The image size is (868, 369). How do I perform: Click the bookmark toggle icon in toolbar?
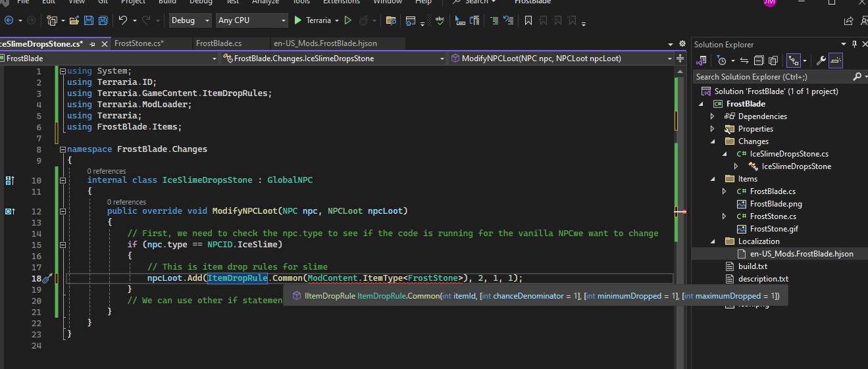[x=528, y=20]
